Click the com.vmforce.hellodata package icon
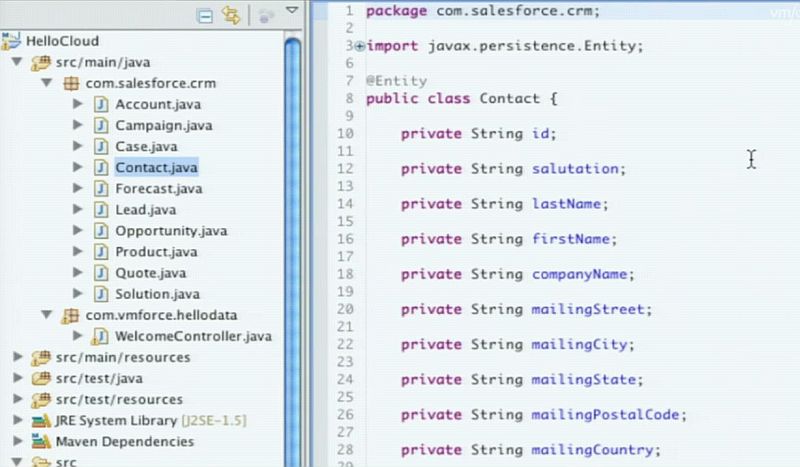Image resolution: width=800 pixels, height=467 pixels. 70,316
